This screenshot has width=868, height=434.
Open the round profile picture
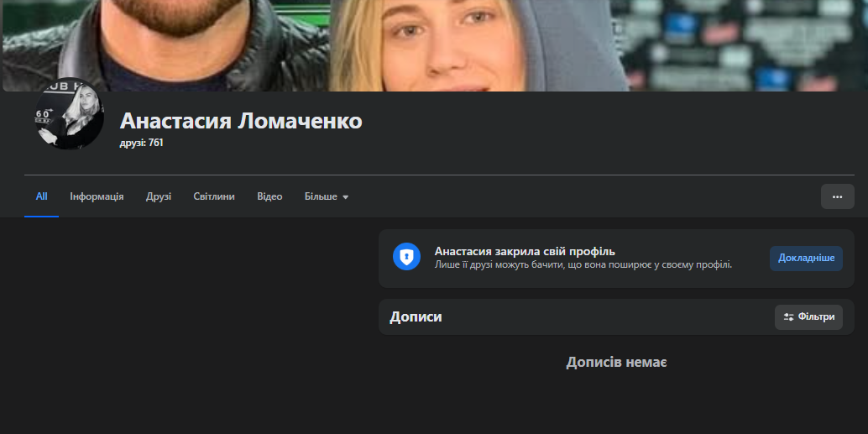(x=68, y=114)
